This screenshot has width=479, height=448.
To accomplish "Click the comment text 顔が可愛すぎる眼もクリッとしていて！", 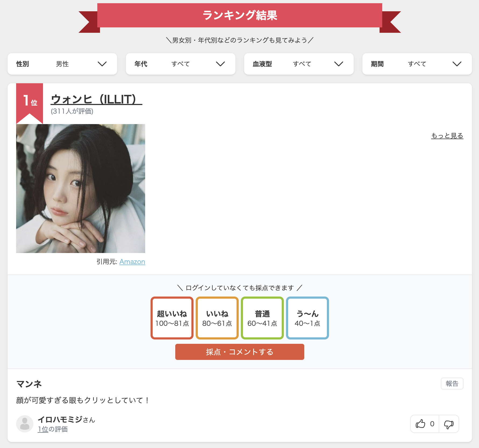I will [83, 400].
